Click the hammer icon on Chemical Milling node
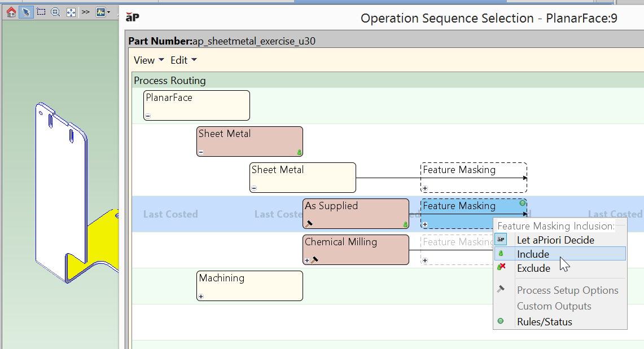This screenshot has width=644, height=349. point(314,260)
